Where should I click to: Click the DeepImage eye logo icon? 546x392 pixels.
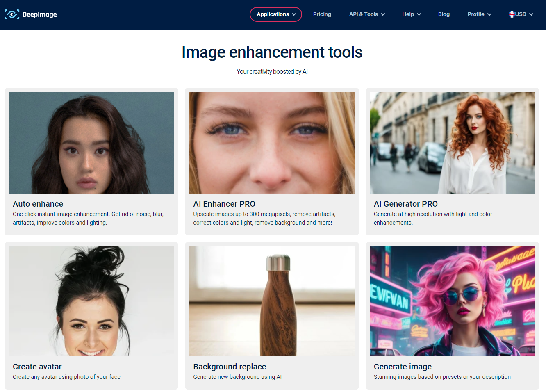(11, 14)
